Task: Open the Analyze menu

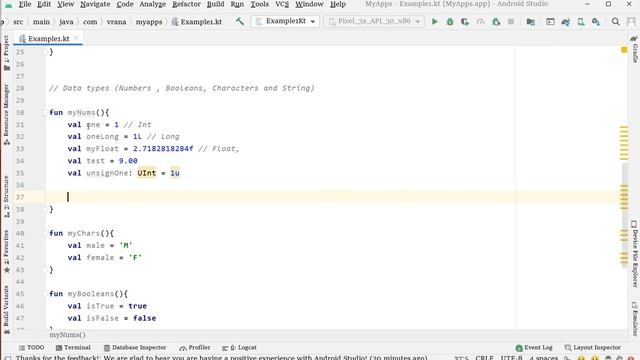Action: coord(152,4)
